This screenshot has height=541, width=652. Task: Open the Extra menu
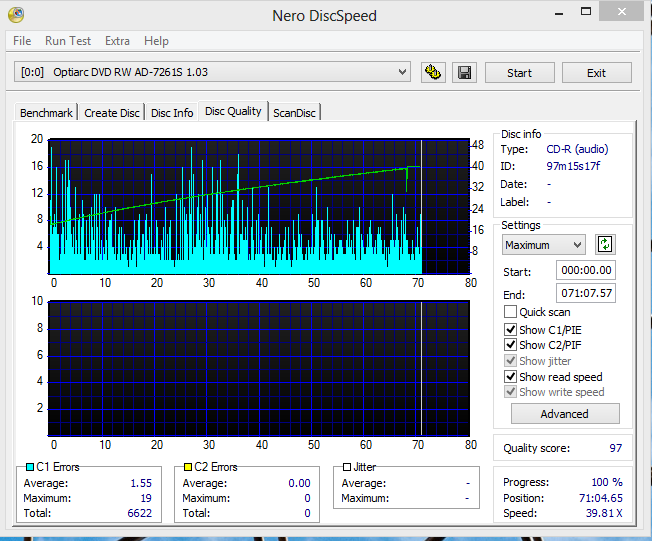117,41
